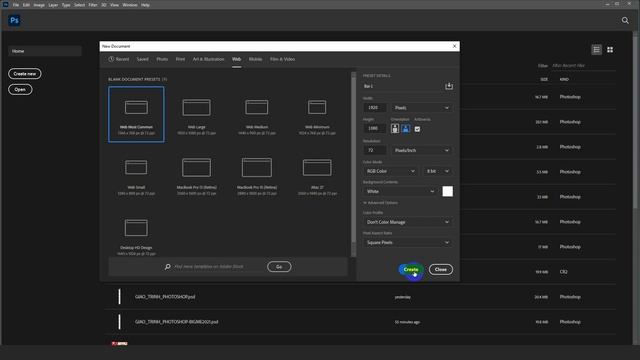
Task: Click the Filter Recent Files field
Action: pyautogui.click(x=584, y=65)
